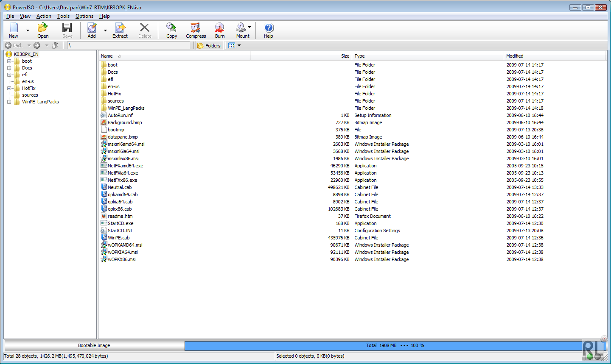Click the Delete toolbar icon
The height and width of the screenshot is (364, 611).
point(145,28)
